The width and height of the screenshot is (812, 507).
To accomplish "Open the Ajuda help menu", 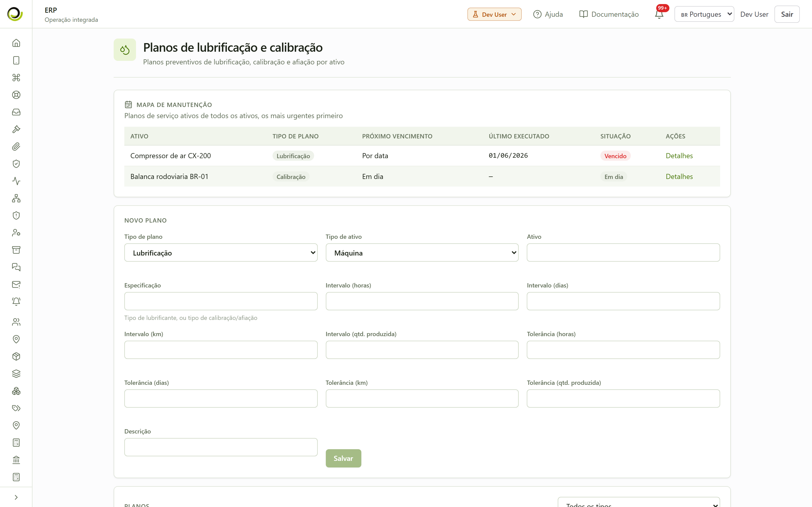I will pyautogui.click(x=548, y=14).
